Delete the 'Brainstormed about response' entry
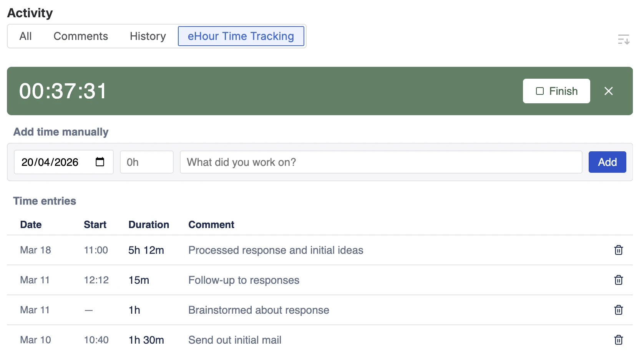644x354 pixels. pyautogui.click(x=618, y=310)
